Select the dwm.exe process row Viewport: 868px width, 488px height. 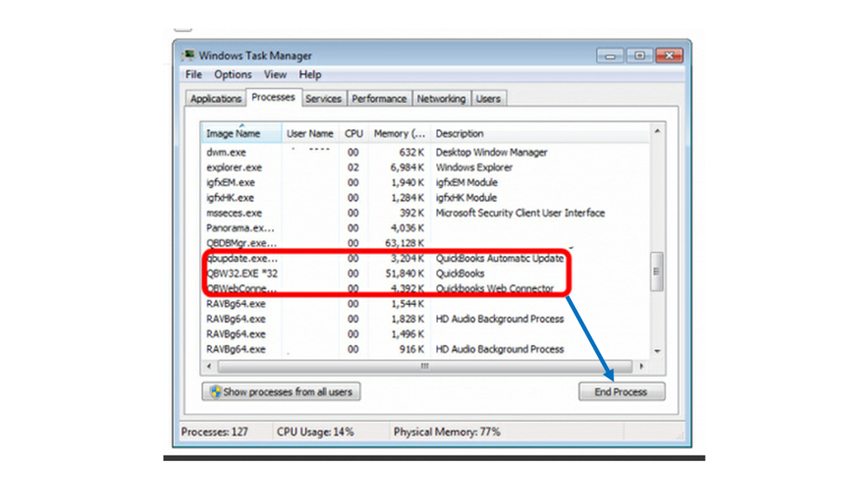(425, 152)
